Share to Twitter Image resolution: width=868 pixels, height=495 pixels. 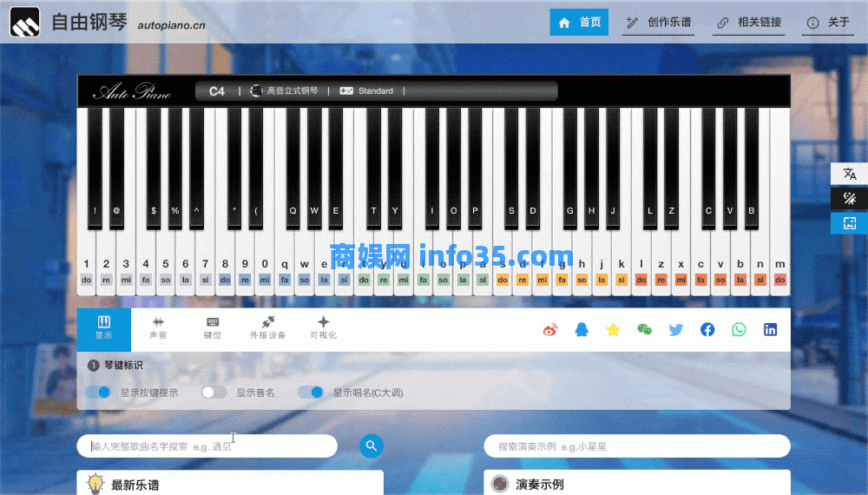(676, 330)
